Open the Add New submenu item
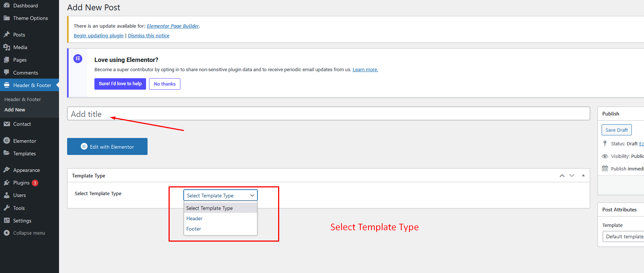Image resolution: width=644 pixels, height=273 pixels. tap(15, 110)
